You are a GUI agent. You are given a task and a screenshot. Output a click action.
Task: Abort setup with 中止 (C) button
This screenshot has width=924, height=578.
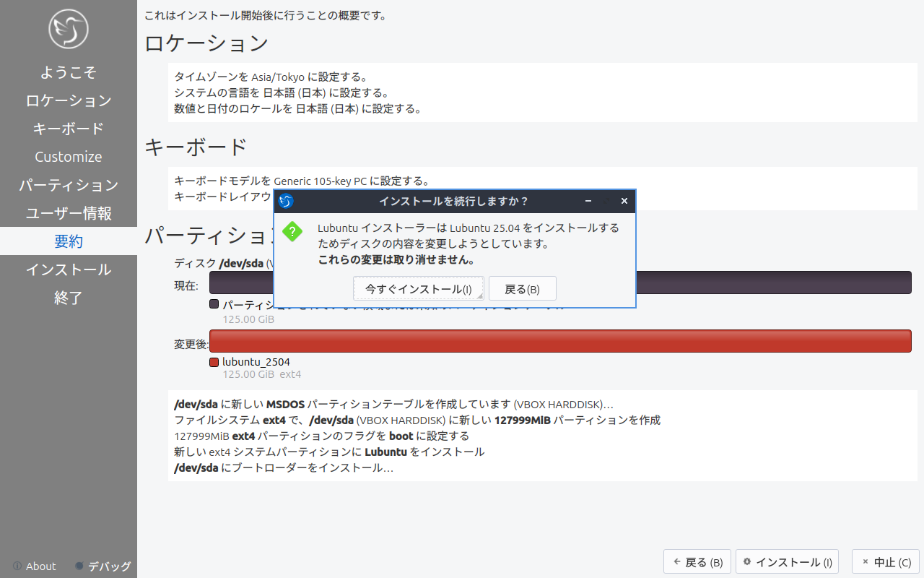point(886,562)
